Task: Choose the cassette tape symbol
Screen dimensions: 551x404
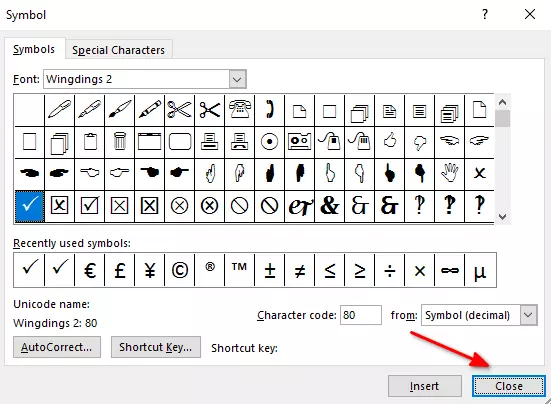Action: point(299,142)
